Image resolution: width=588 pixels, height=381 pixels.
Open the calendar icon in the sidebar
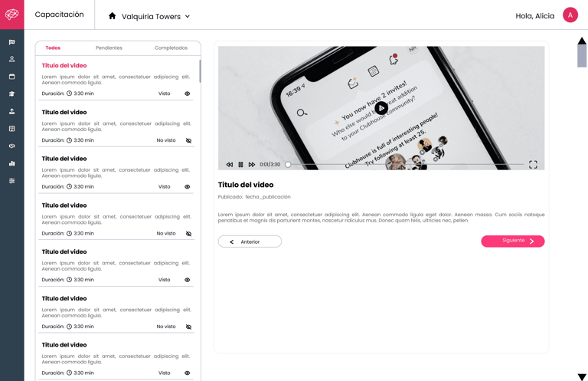pyautogui.click(x=11, y=77)
